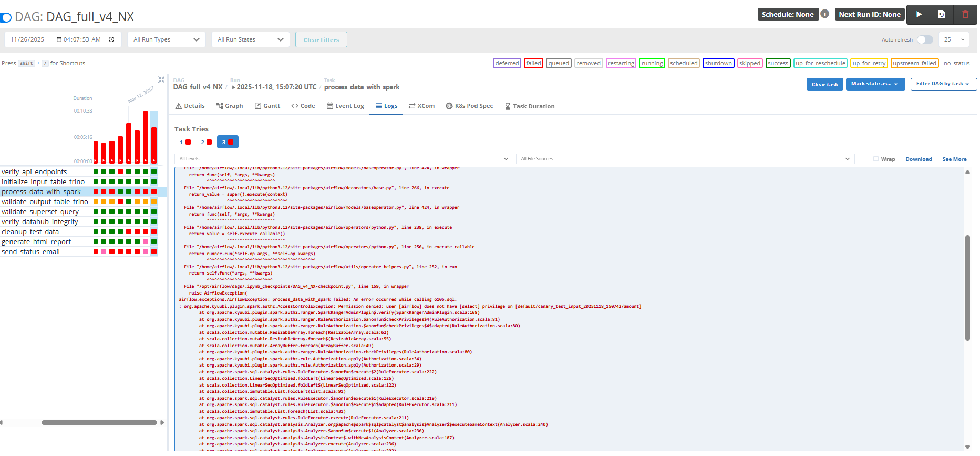The height and width of the screenshot is (456, 980).
Task: Click the grid horizontal scrollbar
Action: (99, 422)
